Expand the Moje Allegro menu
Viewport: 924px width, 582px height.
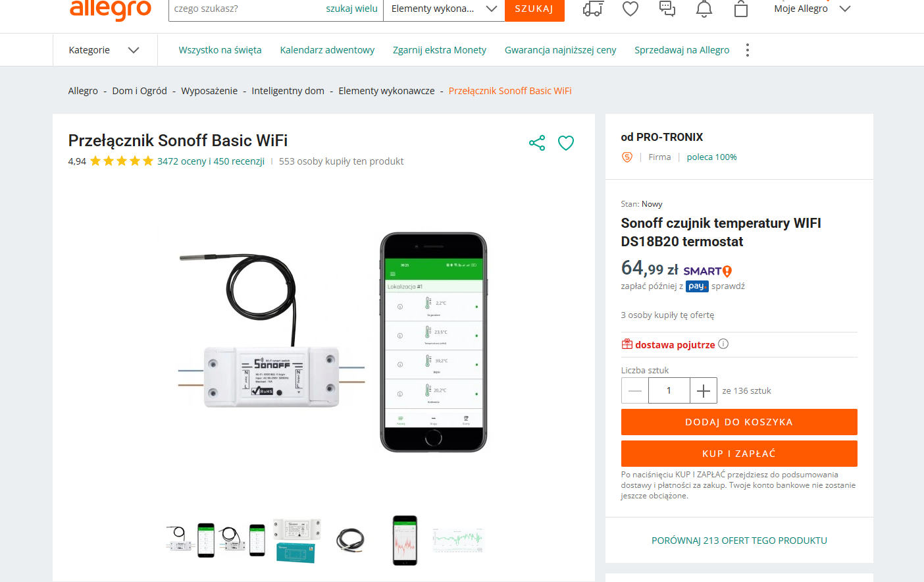[x=813, y=9]
